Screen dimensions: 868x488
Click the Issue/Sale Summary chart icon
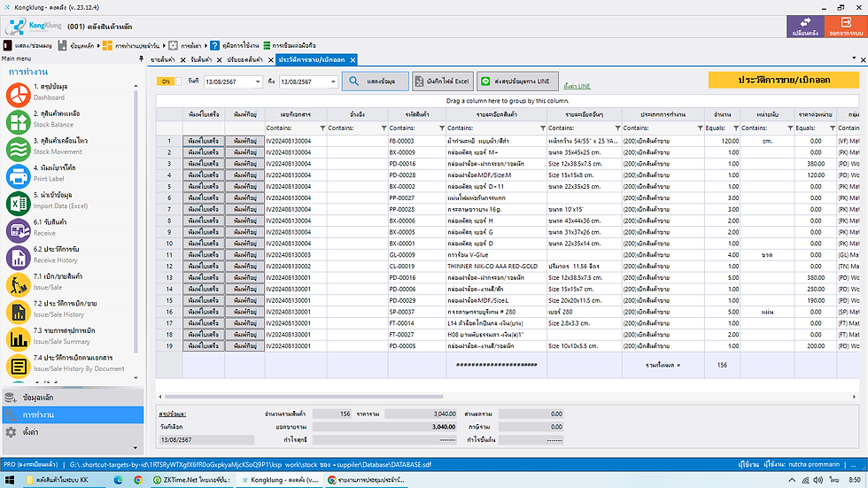click(x=19, y=337)
